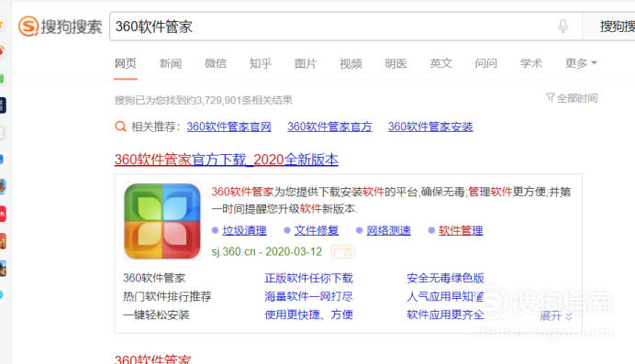Click the 搜狗搜索 submit button
Image resolution: width=635 pixels, height=364 pixels.
pos(608,27)
